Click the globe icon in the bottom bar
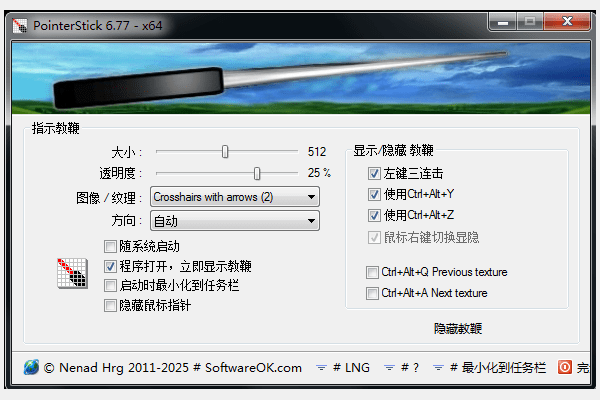The height and width of the screenshot is (400, 600). coord(31,367)
